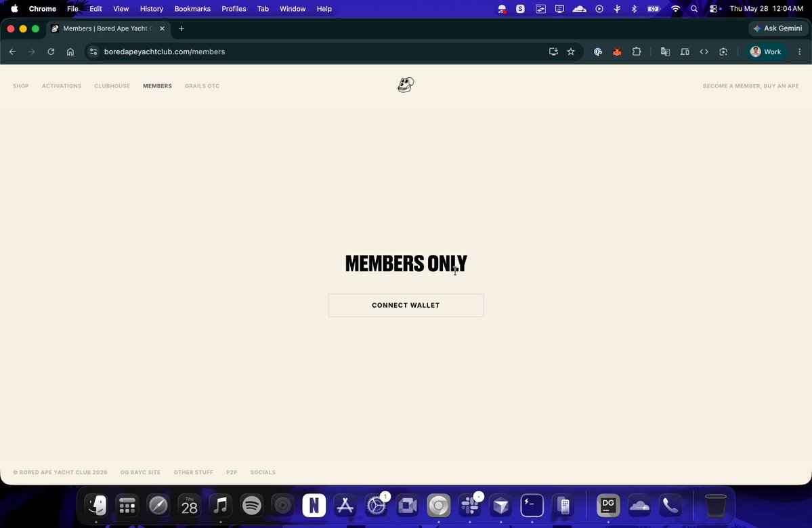This screenshot has height=528, width=812.
Task: Click the install app icon in address bar
Action: tap(553, 52)
